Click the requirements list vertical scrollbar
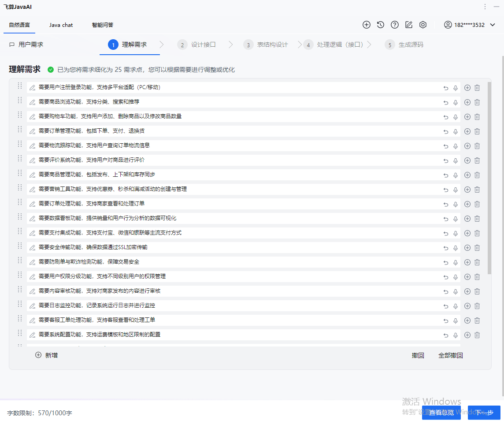504x421 pixels. tap(489, 178)
